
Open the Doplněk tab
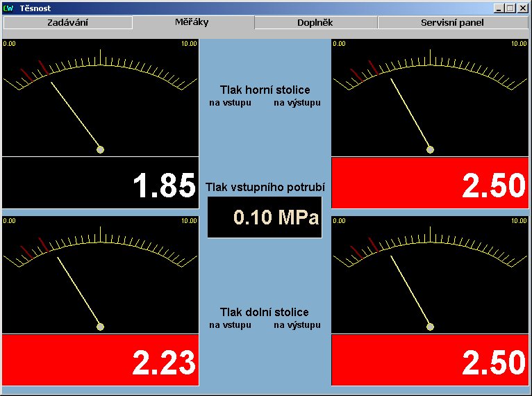click(315, 22)
